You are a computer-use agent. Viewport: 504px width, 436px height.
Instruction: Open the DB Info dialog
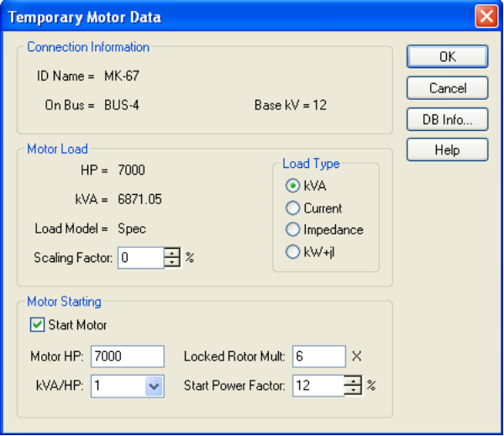pos(447,118)
